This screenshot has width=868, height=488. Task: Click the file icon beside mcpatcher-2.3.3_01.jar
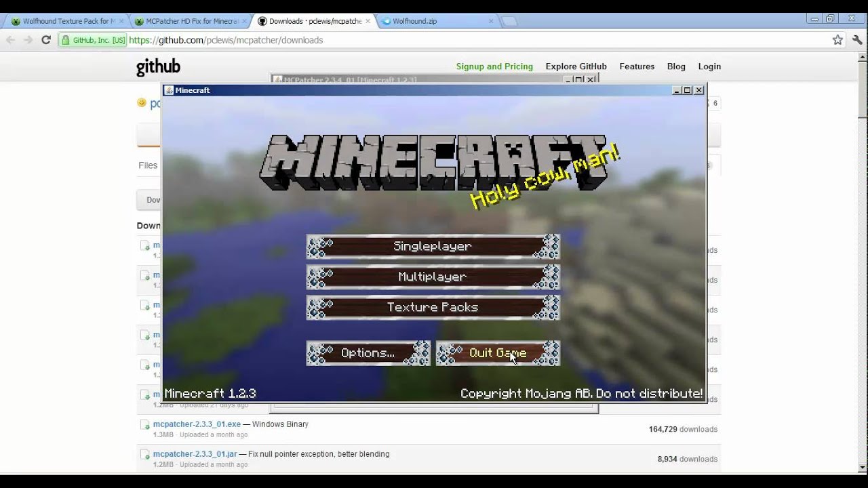click(x=144, y=455)
